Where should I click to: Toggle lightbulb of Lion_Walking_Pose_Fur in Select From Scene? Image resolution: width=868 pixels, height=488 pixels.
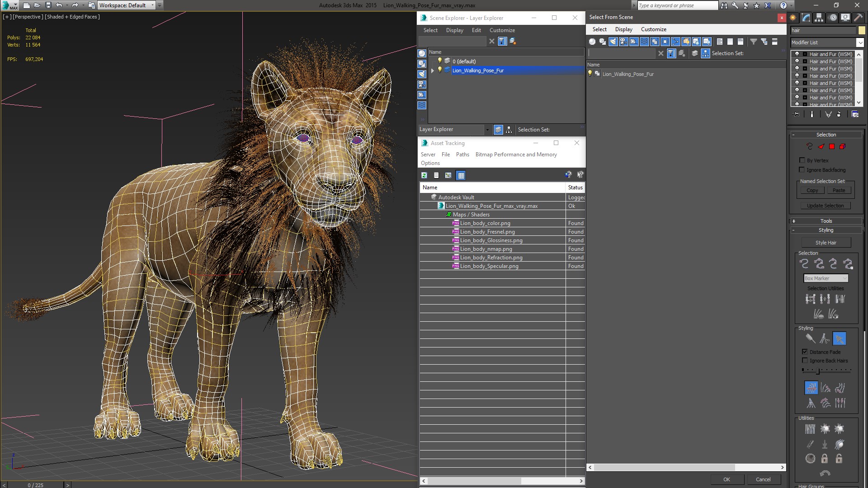[x=590, y=73]
